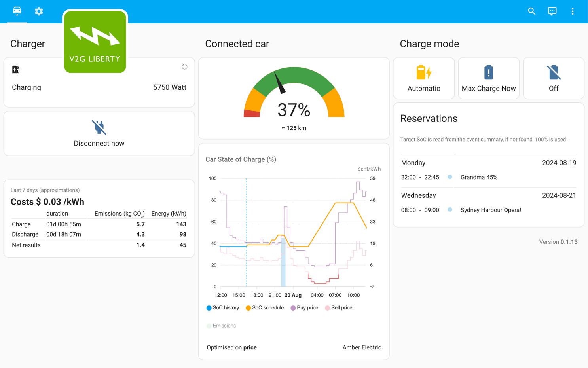Image resolution: width=588 pixels, height=368 pixels.
Task: Open the car dashboard tab
Action: (x=17, y=11)
